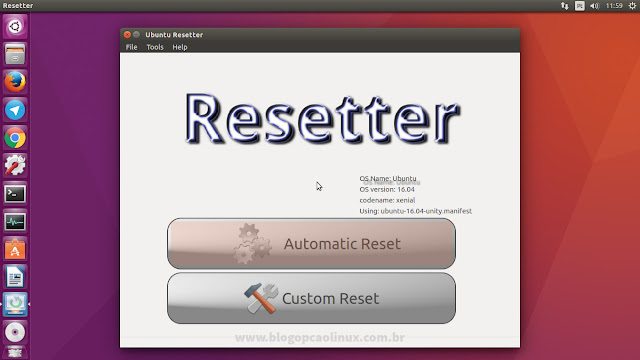Open the Ubuntu Dash search launcher

coord(15,27)
